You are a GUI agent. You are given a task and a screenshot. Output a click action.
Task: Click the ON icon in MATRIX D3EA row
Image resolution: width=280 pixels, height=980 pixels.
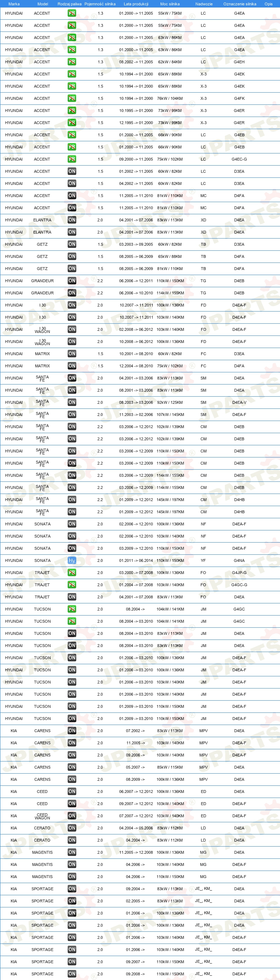tap(72, 354)
